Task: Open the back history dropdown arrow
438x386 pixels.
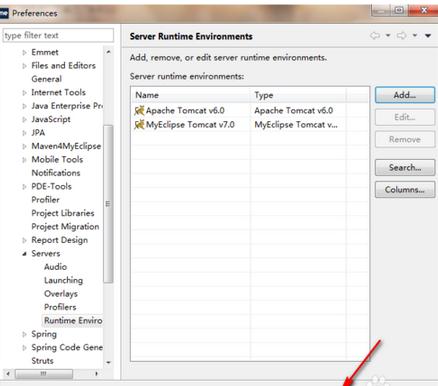Action: pyautogui.click(x=388, y=35)
